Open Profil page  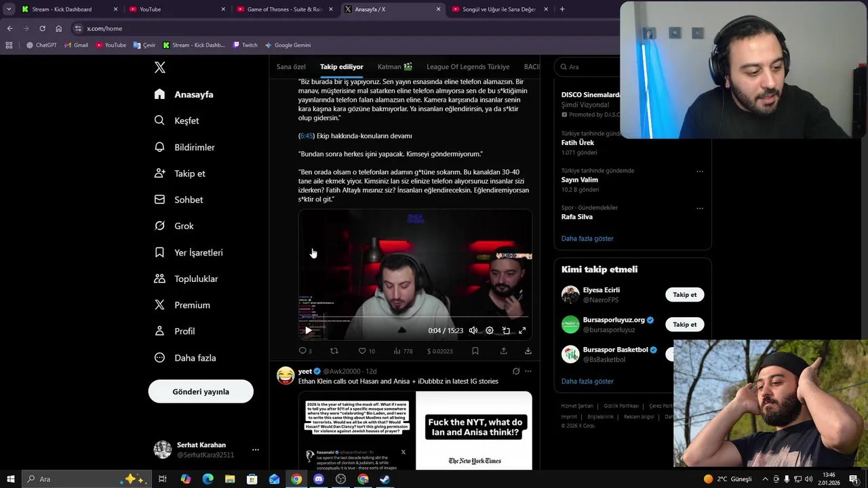(x=174, y=331)
